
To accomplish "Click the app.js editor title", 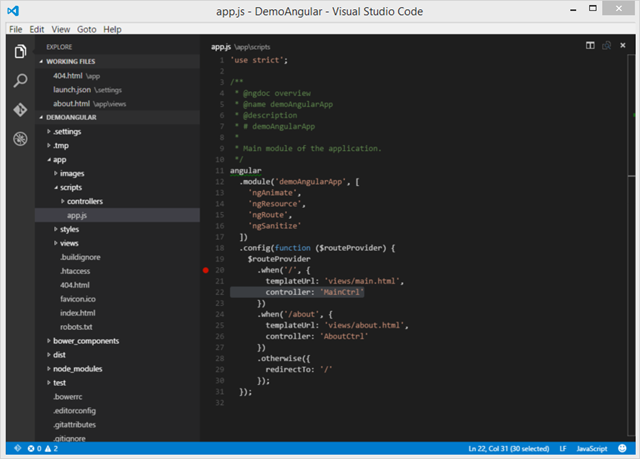I will [221, 47].
